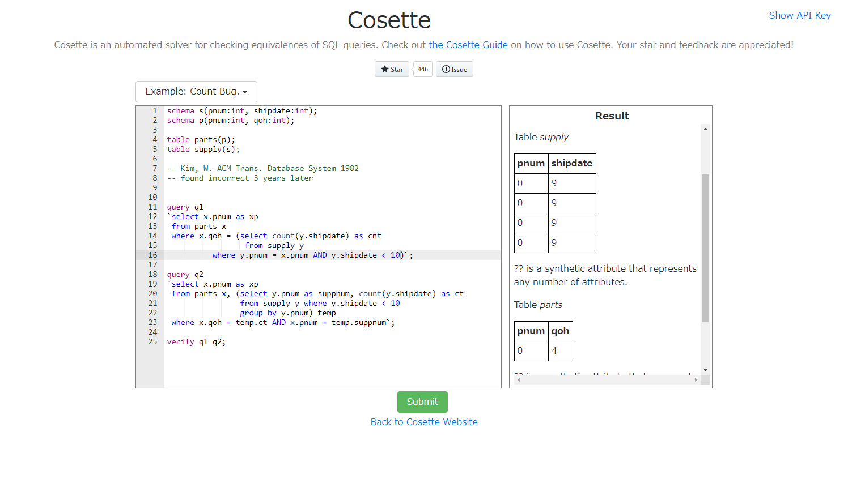This screenshot has height=504, width=848.
Task: Click the 446 star count badge
Action: click(x=422, y=69)
